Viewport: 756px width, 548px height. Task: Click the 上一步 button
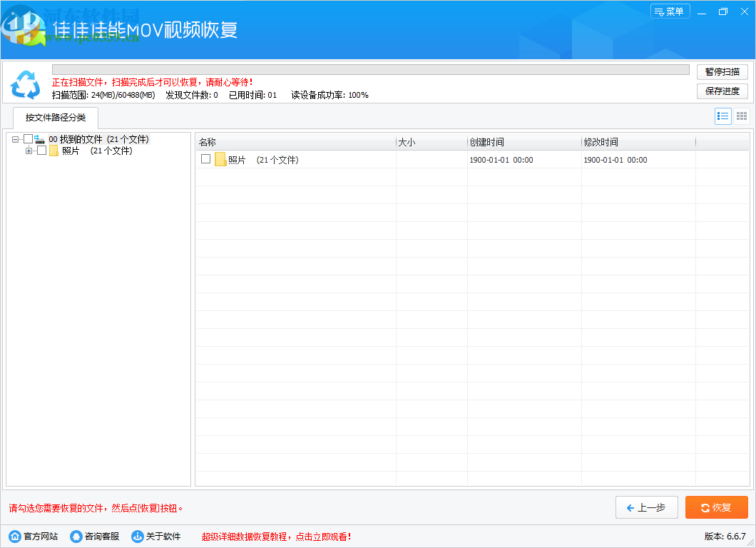646,507
